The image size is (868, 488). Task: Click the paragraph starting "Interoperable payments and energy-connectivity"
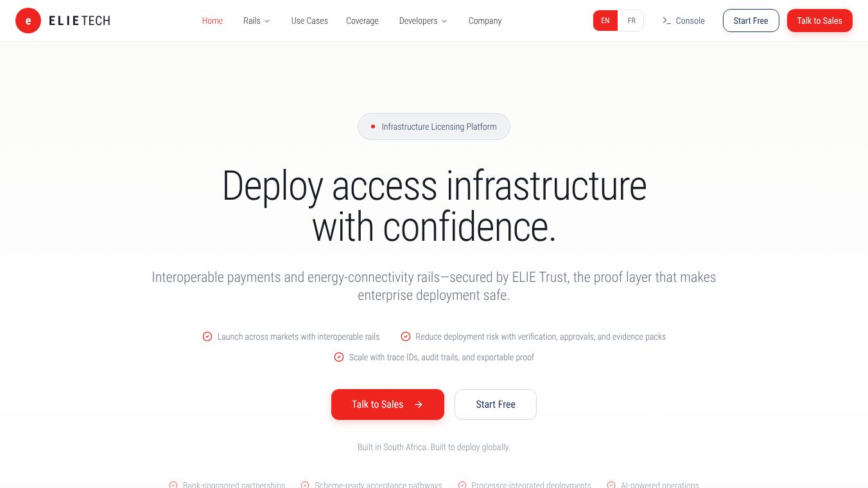(x=434, y=286)
